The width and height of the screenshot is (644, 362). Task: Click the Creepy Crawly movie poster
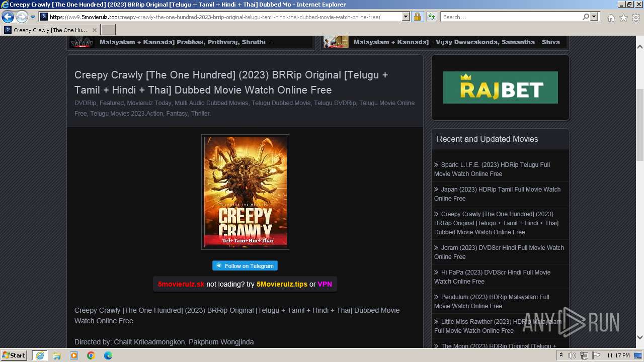pyautogui.click(x=245, y=192)
